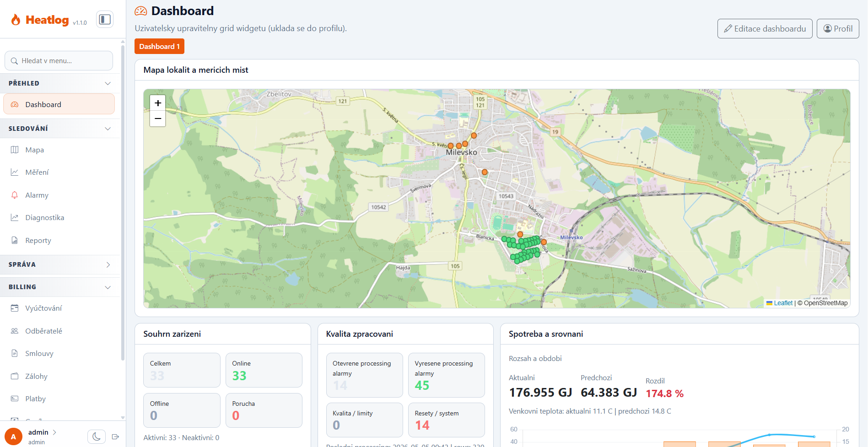
Task: Click Resety / system 14 card
Action: (x=447, y=420)
